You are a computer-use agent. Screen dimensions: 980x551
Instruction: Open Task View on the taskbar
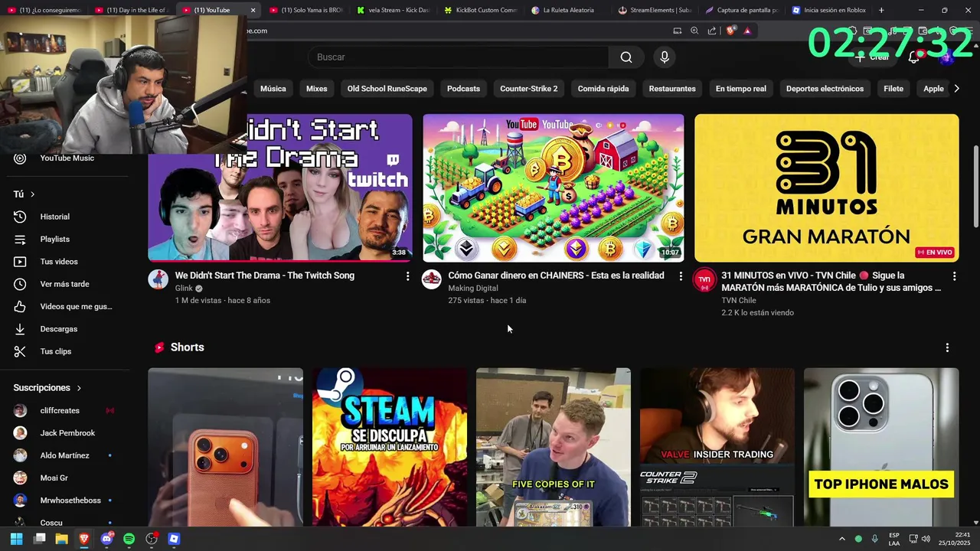[39, 539]
